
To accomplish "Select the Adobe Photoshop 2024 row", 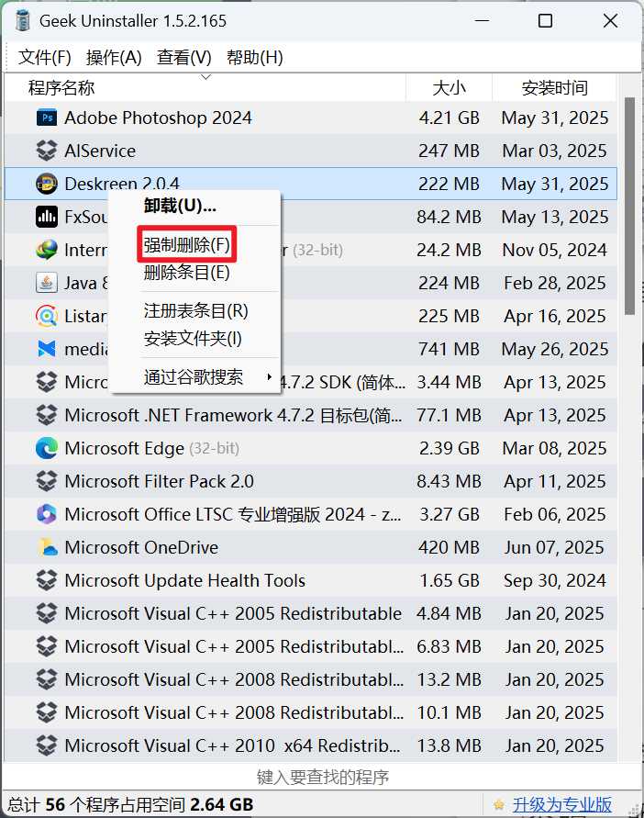I will tap(311, 118).
